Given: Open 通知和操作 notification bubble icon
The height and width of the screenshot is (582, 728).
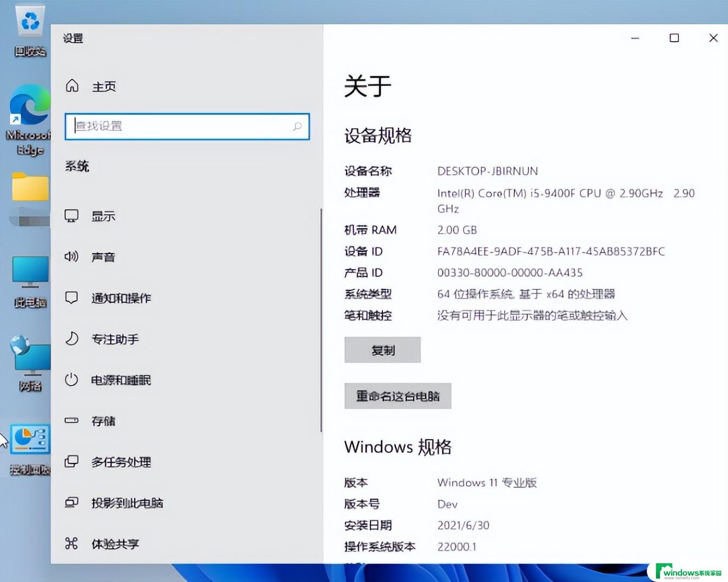Looking at the screenshot, I should [x=71, y=297].
